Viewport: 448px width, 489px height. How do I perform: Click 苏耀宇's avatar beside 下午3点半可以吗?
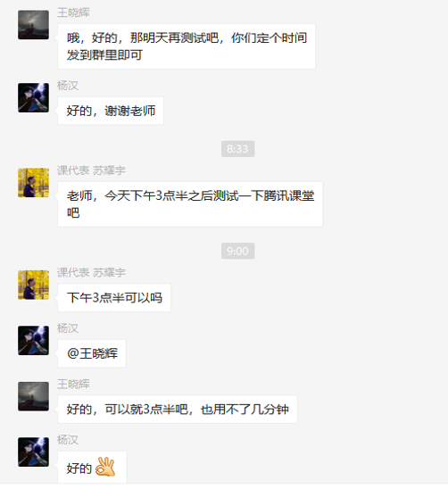pyautogui.click(x=33, y=285)
